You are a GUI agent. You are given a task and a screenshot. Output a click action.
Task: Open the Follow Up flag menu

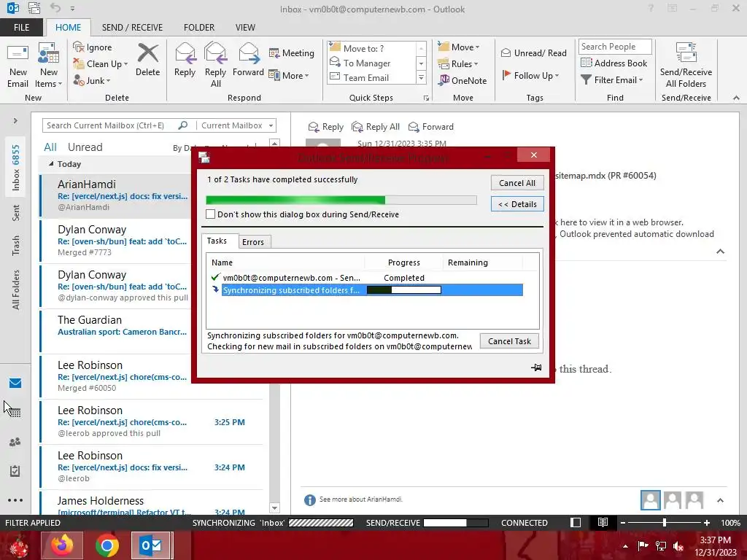(530, 75)
